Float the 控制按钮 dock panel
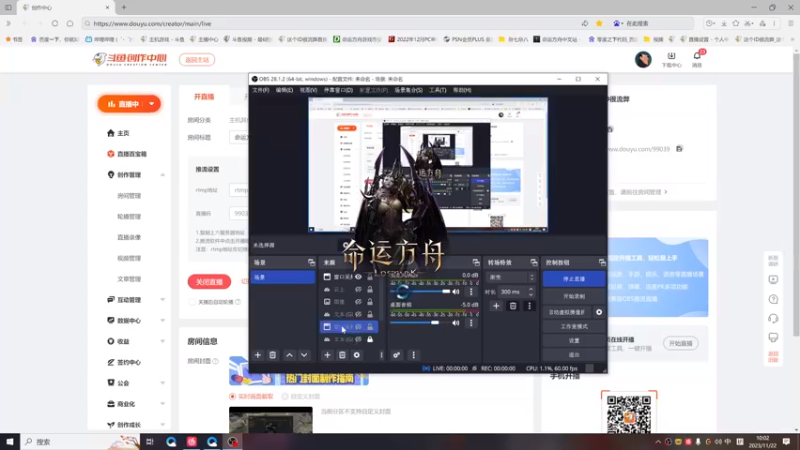The height and width of the screenshot is (450, 800). [602, 262]
